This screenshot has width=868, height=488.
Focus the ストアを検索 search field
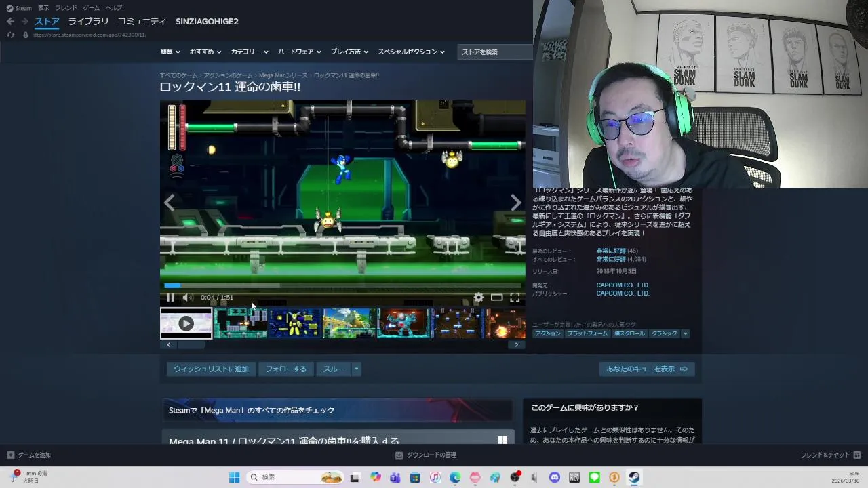click(495, 52)
